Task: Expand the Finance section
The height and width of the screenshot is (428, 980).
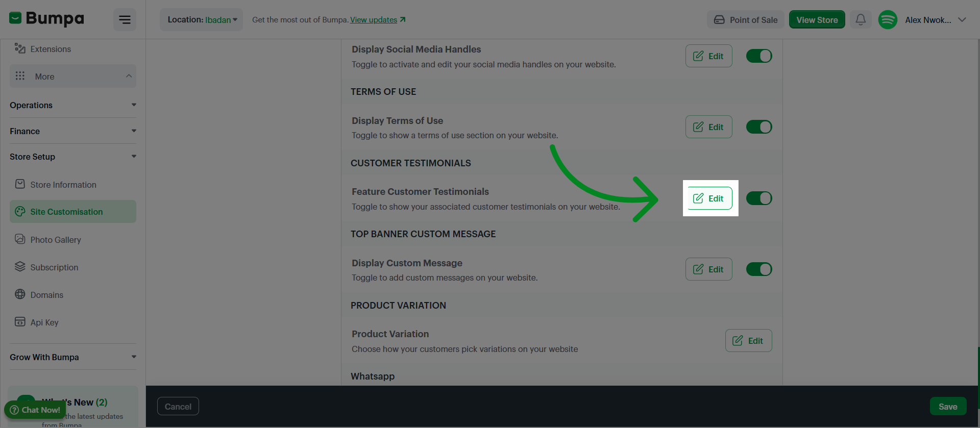Action: pyautogui.click(x=73, y=131)
